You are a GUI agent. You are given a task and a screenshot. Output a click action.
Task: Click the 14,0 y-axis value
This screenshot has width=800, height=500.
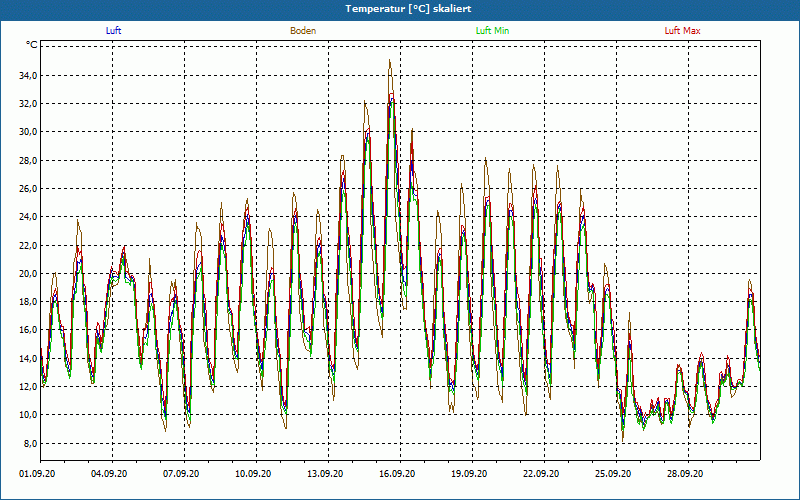tap(27, 358)
